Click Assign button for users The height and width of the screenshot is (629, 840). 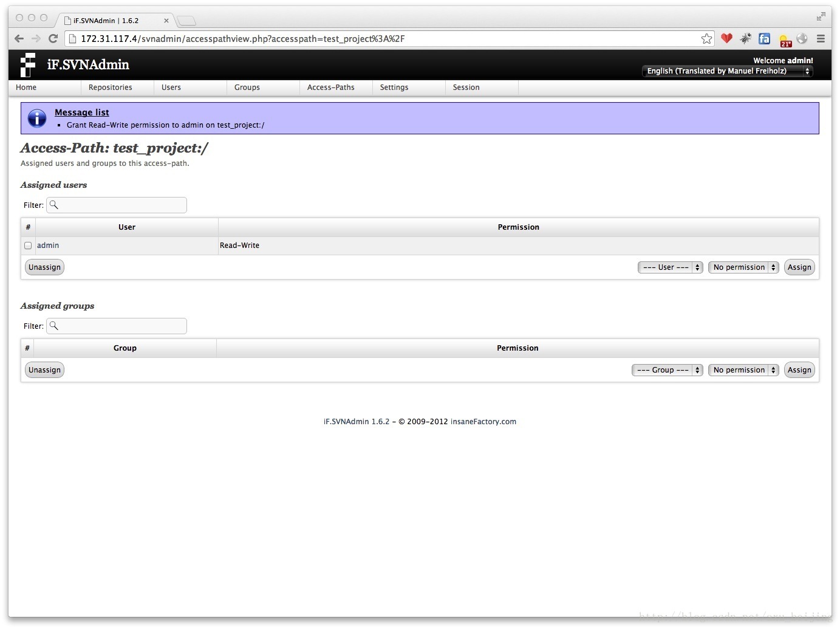[x=799, y=267]
